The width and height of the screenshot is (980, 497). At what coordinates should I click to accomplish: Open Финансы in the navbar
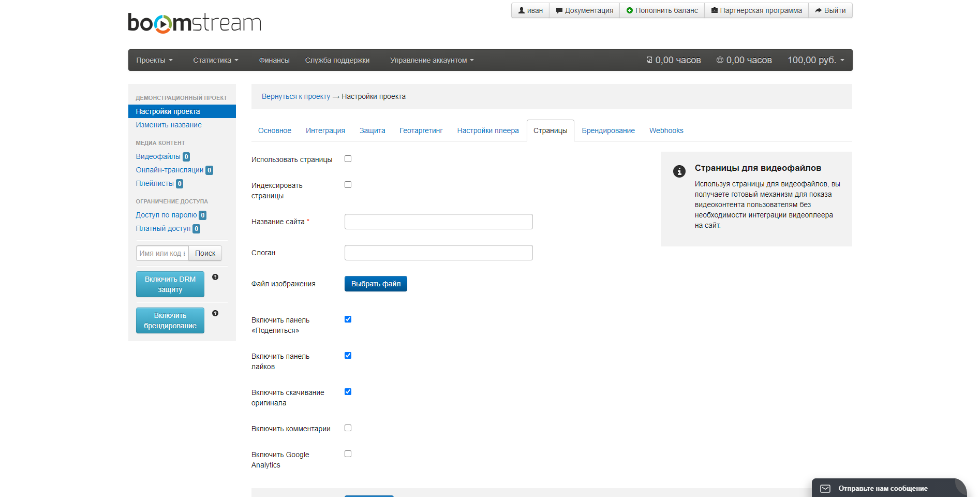point(274,60)
